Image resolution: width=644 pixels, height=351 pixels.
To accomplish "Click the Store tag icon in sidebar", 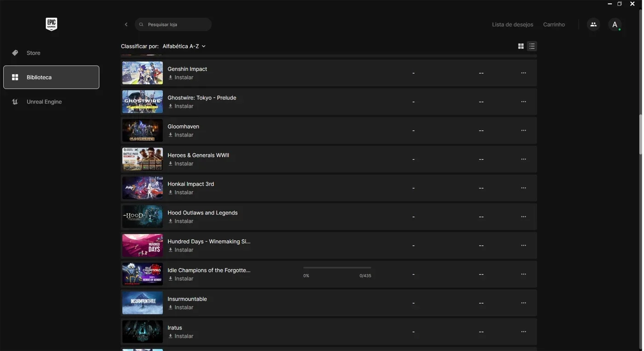I will [15, 53].
